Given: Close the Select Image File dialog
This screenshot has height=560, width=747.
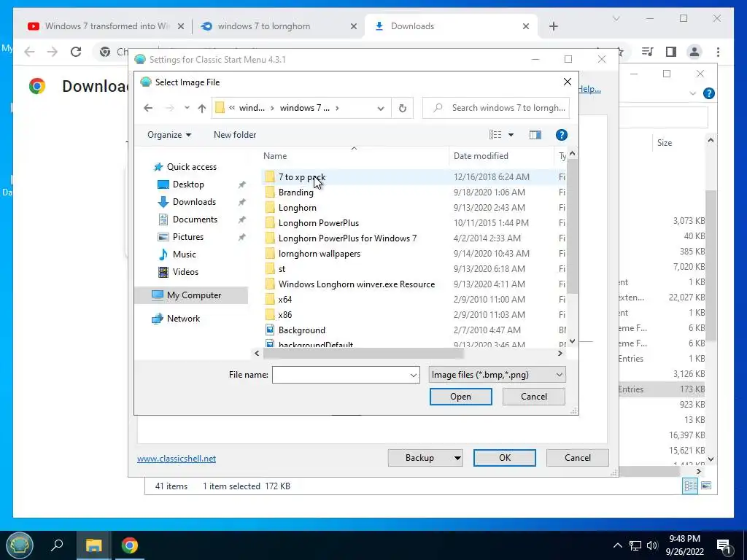Looking at the screenshot, I should click(x=568, y=82).
